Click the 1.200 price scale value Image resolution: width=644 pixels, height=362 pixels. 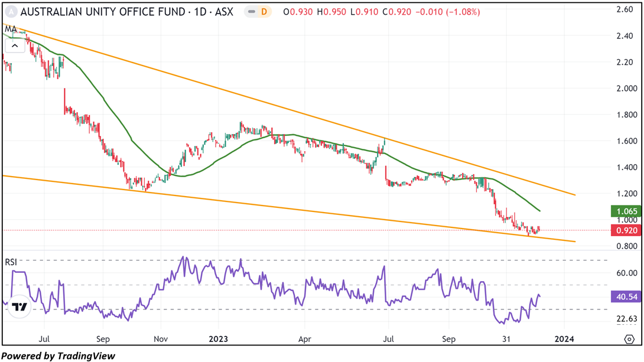[x=627, y=193]
